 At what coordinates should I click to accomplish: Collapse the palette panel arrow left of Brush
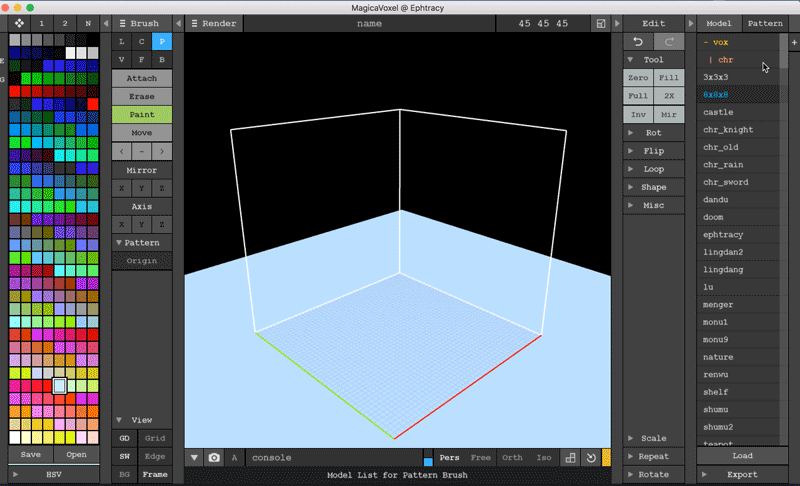(x=106, y=23)
